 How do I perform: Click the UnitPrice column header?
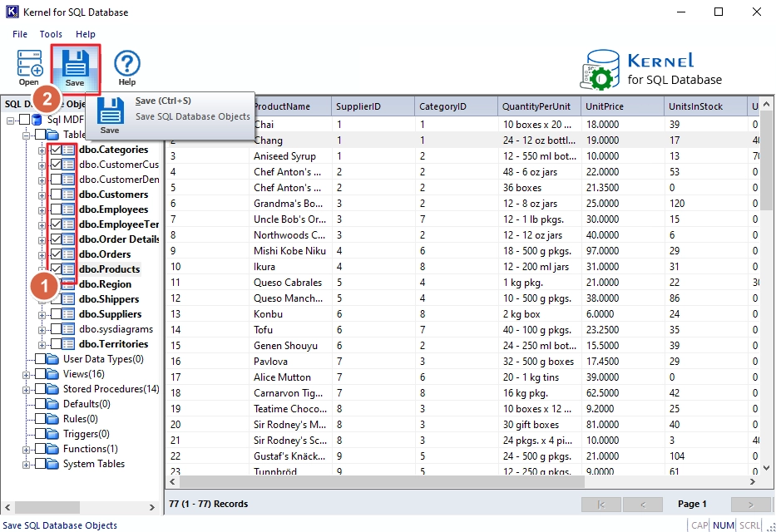622,106
